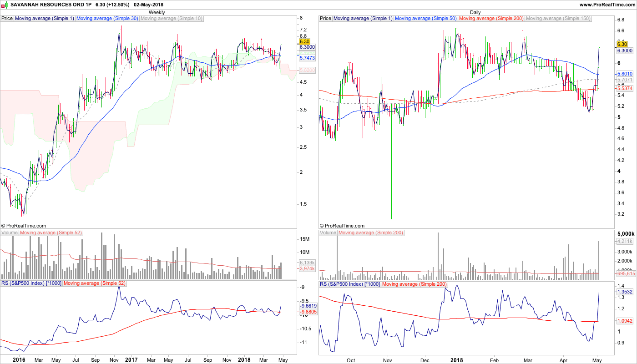Open Moving average (Simple 1) on Daily chart

pos(363,19)
